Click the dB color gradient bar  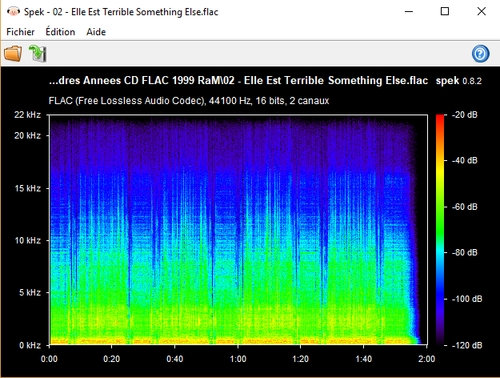[x=440, y=230]
